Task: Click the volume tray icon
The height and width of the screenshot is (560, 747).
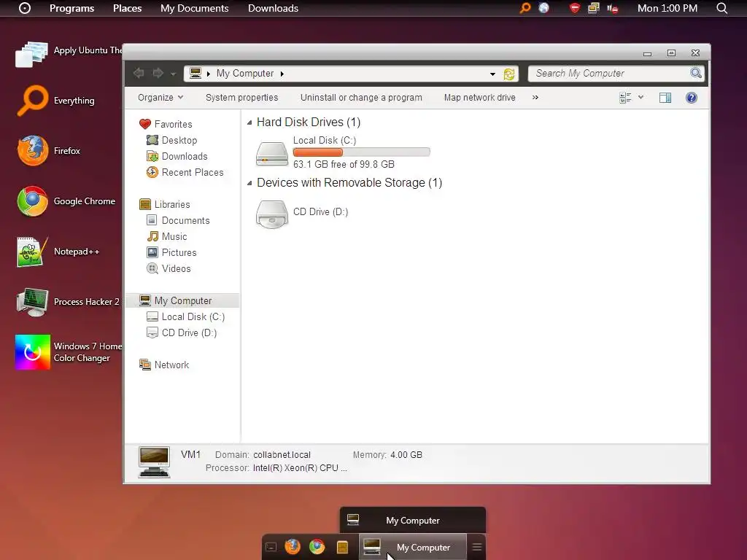Action: (613, 9)
